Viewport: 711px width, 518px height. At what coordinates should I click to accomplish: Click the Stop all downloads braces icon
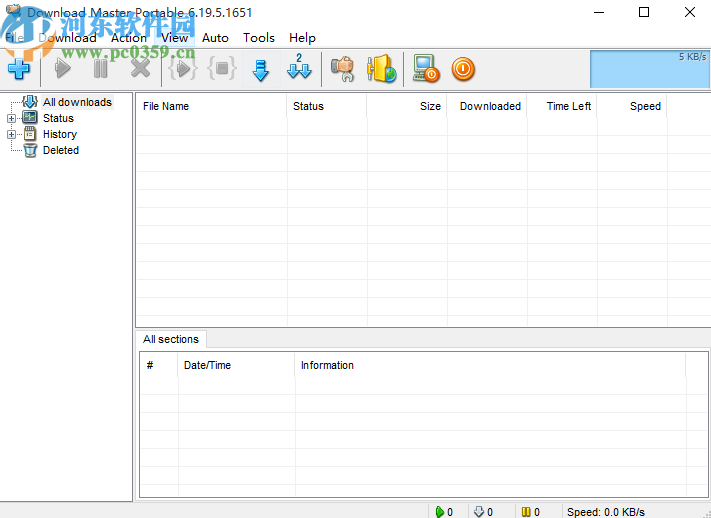pyautogui.click(x=222, y=69)
